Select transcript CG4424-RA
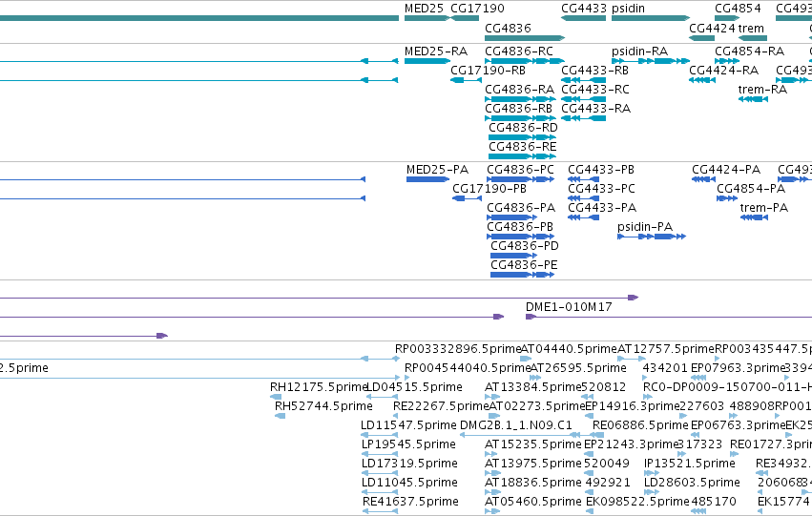This screenshot has height=516, width=812. coord(701,80)
